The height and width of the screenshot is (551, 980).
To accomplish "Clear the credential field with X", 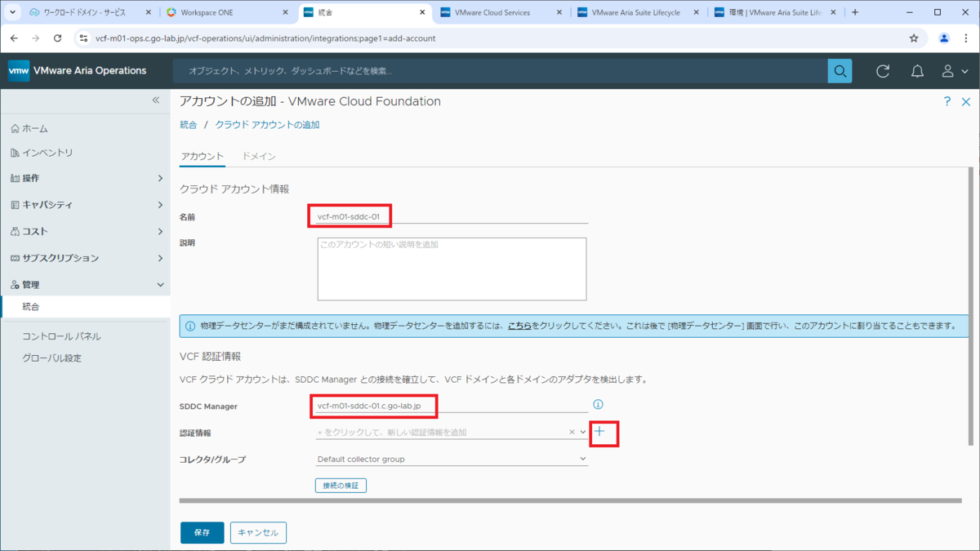I will 572,432.
